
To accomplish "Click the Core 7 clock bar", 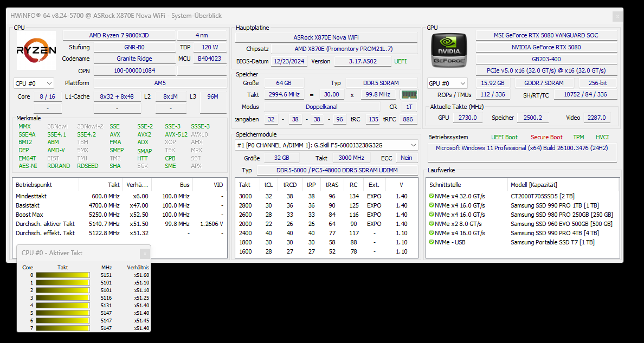I will click(62, 328).
